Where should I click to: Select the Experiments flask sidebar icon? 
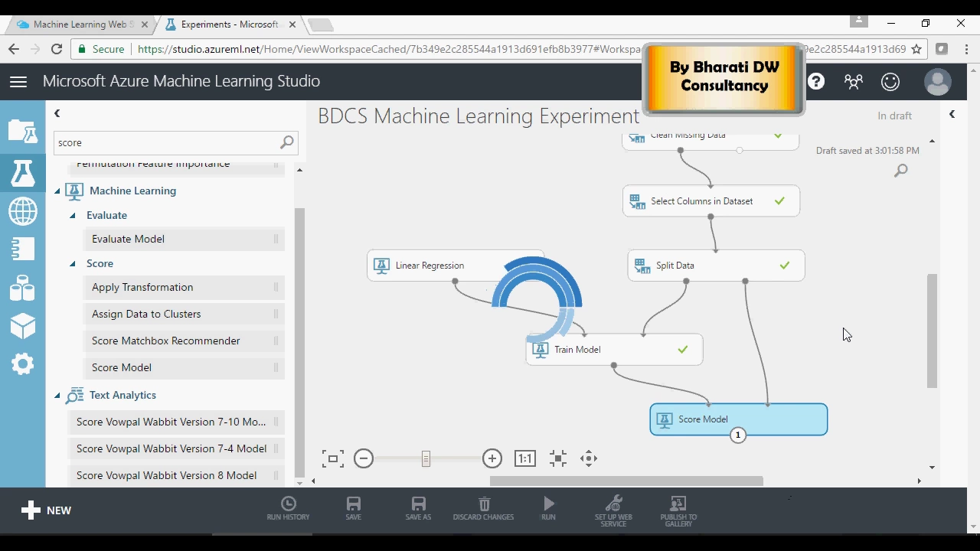pyautogui.click(x=23, y=174)
